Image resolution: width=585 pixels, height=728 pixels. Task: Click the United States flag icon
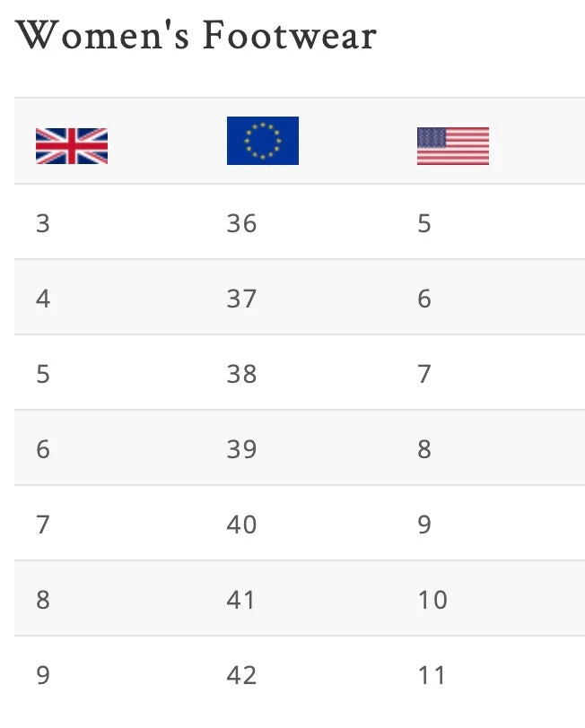pos(453,146)
